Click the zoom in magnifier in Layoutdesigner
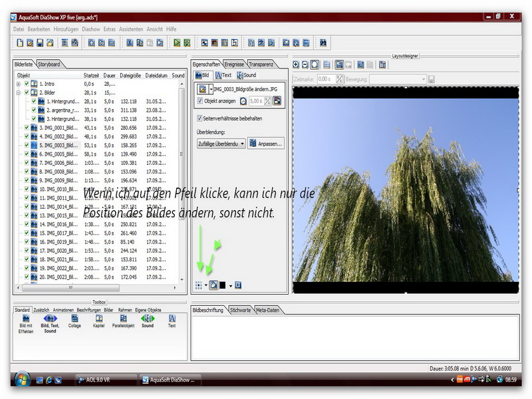 point(296,65)
